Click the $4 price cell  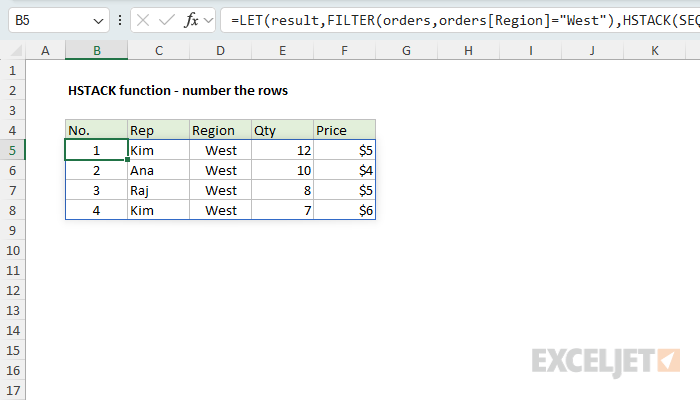(345, 171)
